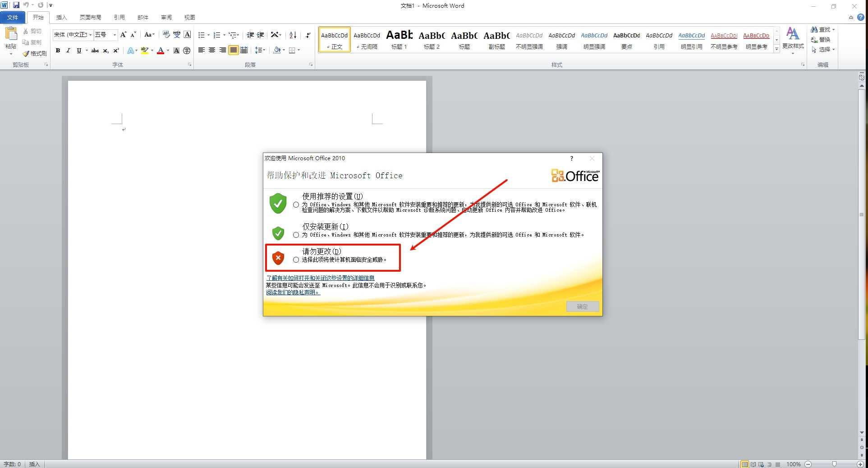Click the font color (red A) button
868x468 pixels.
coord(160,51)
